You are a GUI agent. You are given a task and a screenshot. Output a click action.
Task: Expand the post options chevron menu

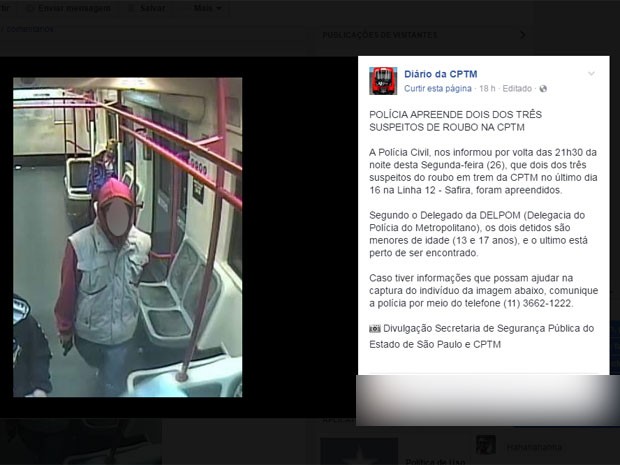click(x=591, y=74)
